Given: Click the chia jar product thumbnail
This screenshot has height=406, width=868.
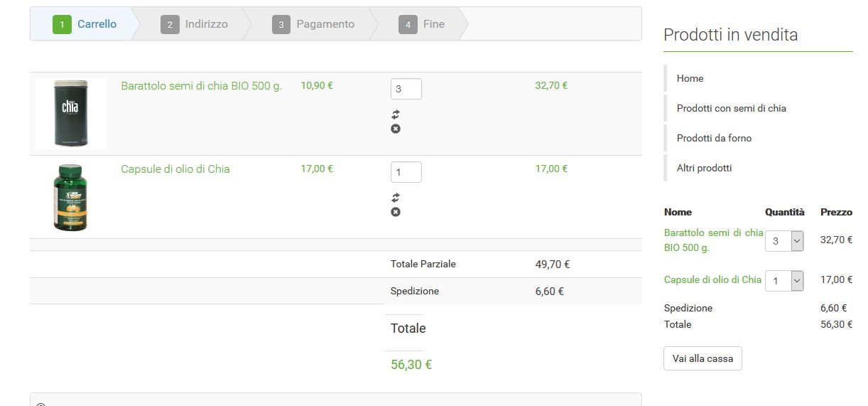Looking at the screenshot, I should click(x=70, y=114).
